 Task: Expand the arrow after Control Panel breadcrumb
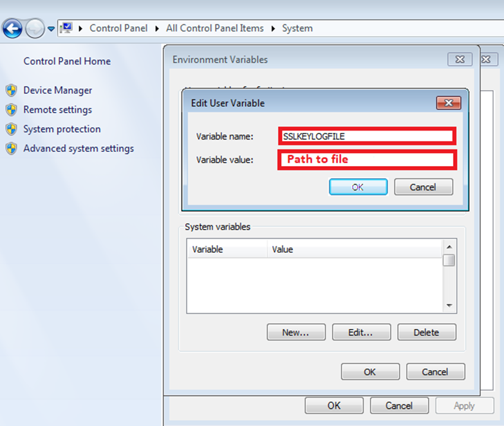[x=159, y=28]
